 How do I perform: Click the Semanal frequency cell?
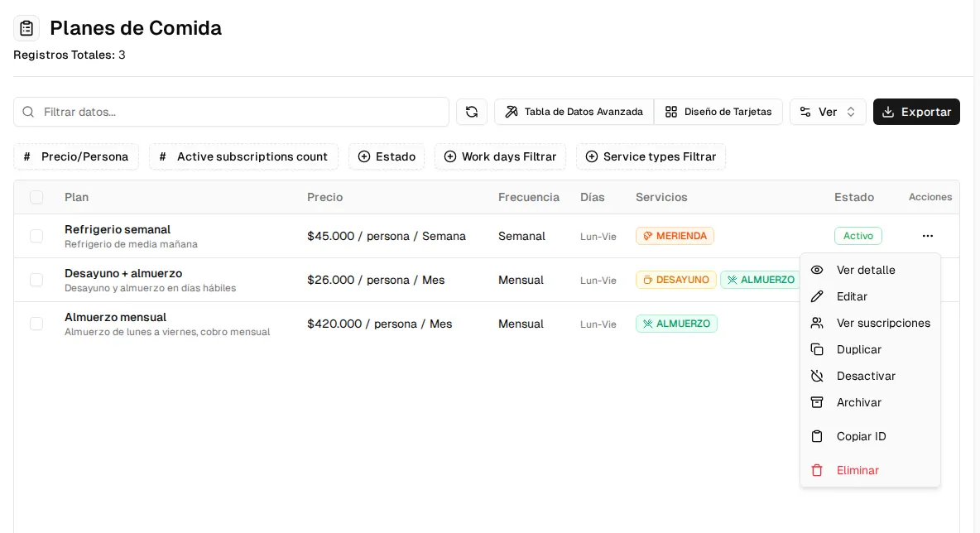point(522,236)
